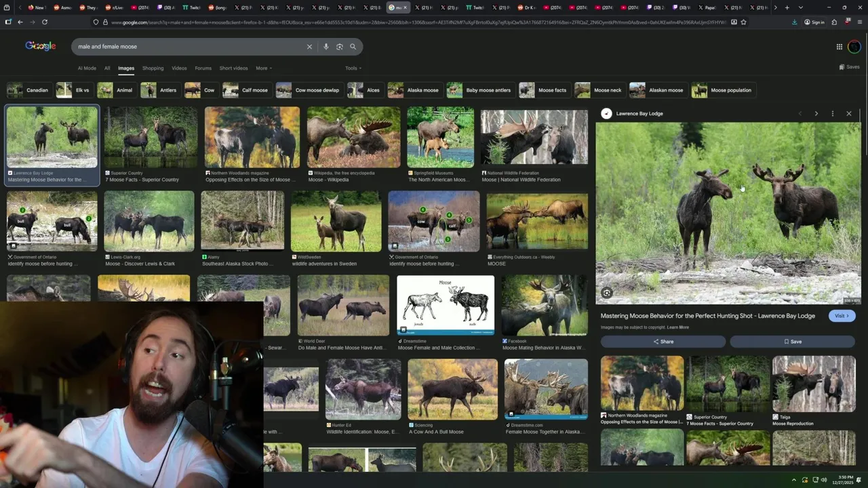
Task: Open the browser downloads icon
Action: [x=794, y=22]
